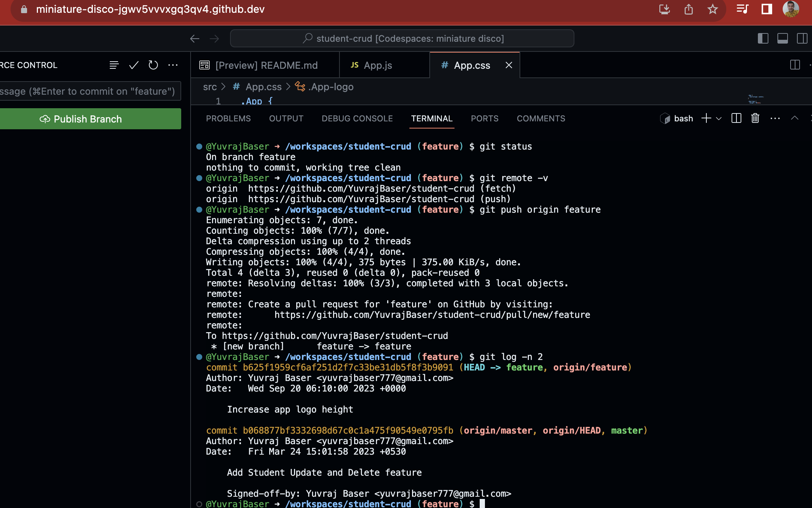
Task: Toggle bookmark star in the browser toolbar
Action: (x=713, y=9)
